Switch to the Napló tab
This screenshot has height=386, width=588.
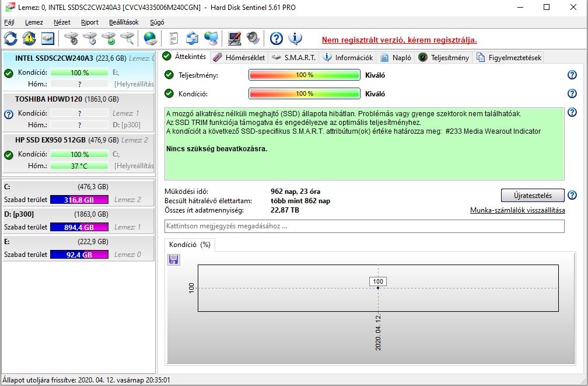point(396,57)
